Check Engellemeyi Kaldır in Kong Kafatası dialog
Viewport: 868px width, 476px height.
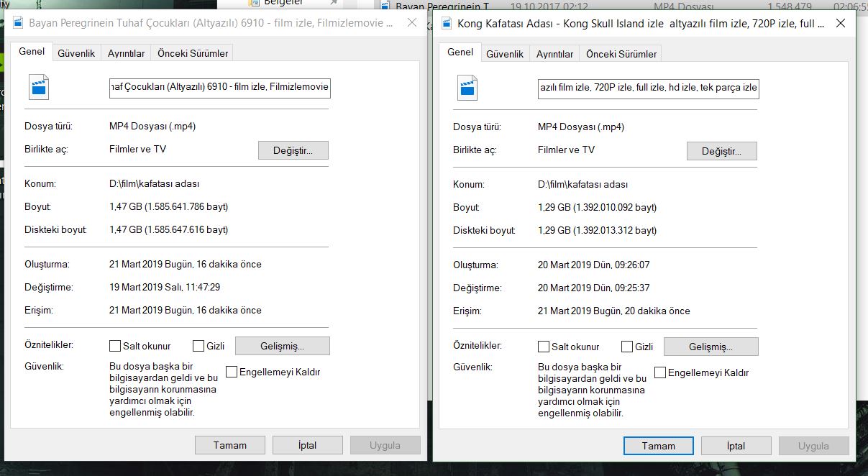[660, 372]
